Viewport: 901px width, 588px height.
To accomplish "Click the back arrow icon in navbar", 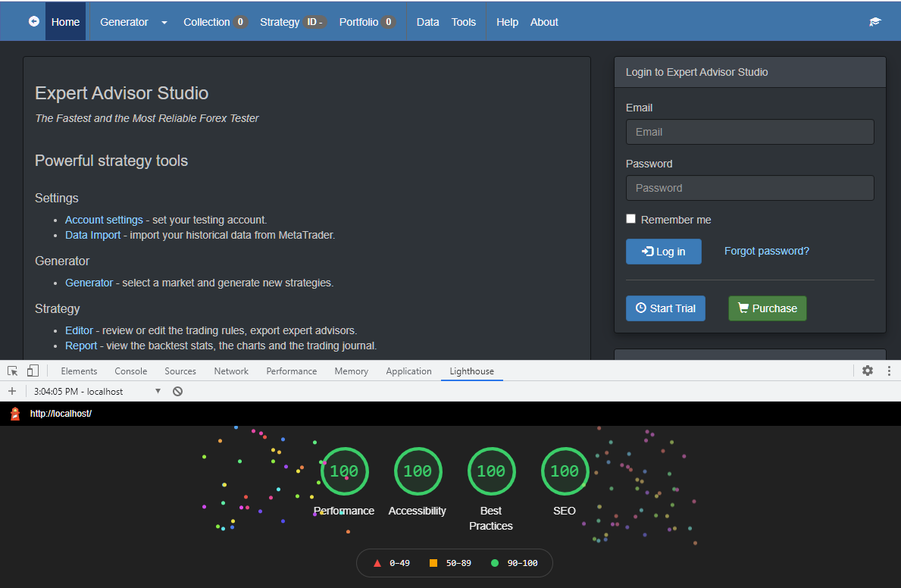I will tap(34, 21).
